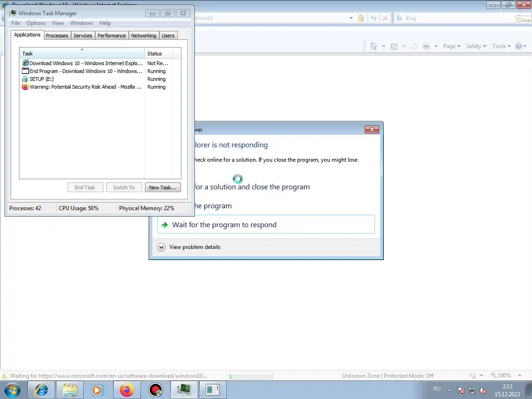Switch to the Processes tab
Screen dimensions: 532x399
57,36
